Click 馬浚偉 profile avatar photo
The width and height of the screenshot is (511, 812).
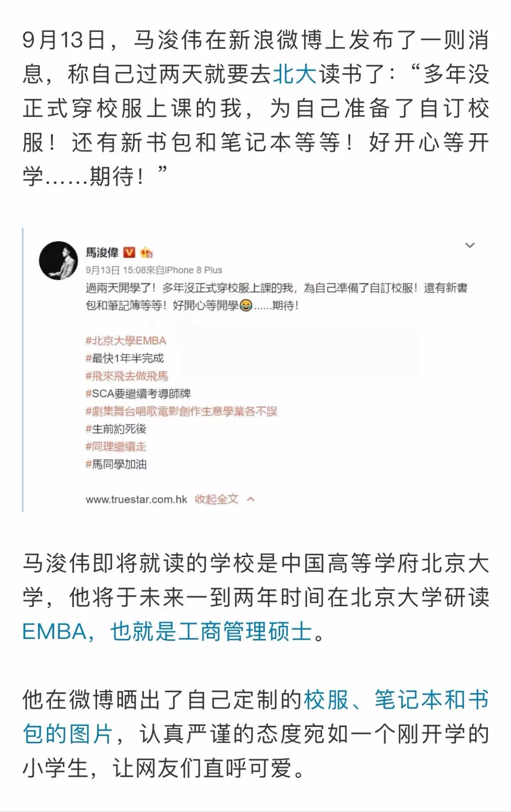(x=58, y=261)
